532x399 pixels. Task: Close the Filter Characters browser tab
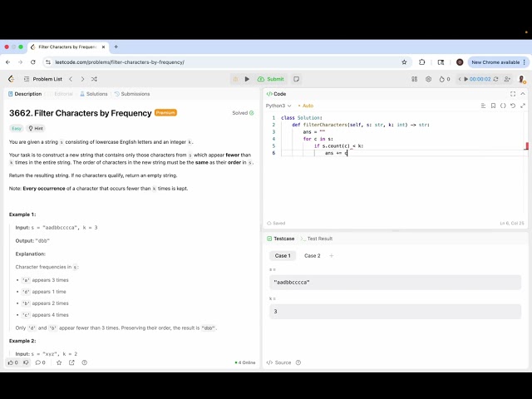pos(103,47)
